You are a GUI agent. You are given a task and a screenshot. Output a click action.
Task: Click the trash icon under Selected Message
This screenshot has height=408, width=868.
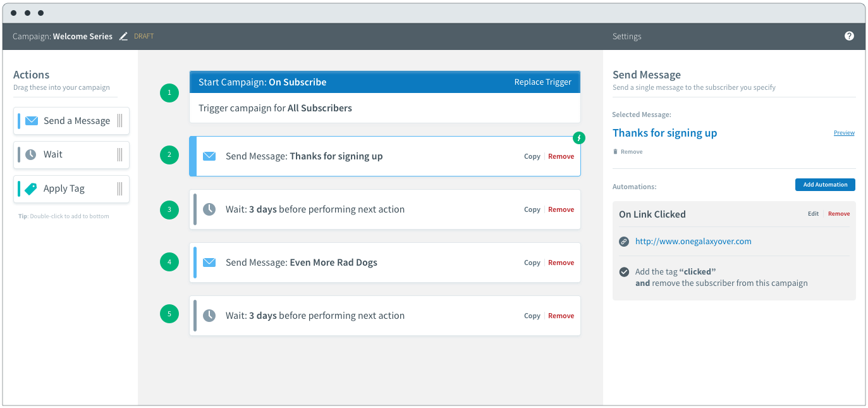tap(616, 151)
